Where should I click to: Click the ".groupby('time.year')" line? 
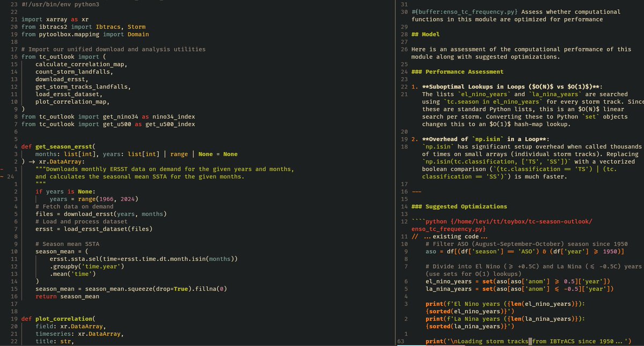point(86,267)
